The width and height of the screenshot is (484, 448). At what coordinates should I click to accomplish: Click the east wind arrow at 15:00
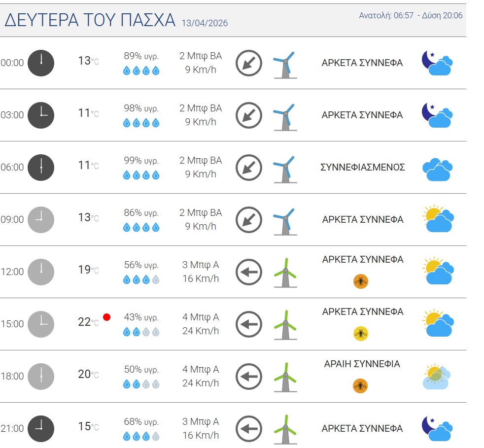[x=248, y=324]
